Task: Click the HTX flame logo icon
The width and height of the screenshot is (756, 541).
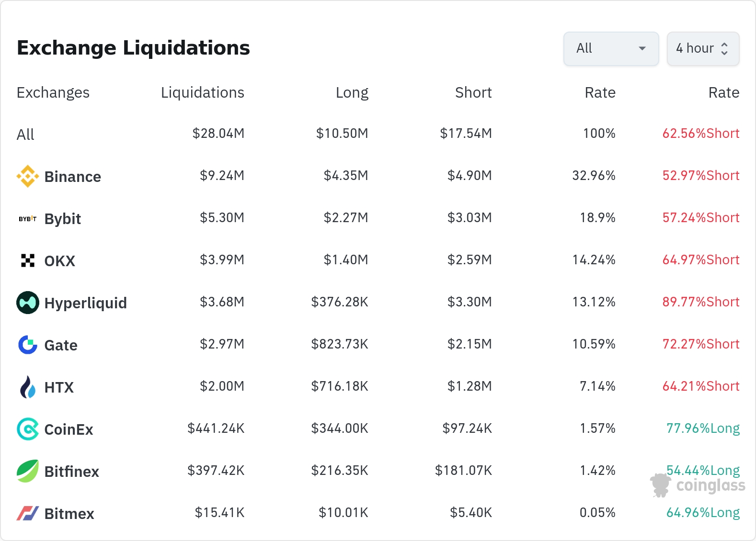Action: (x=28, y=387)
